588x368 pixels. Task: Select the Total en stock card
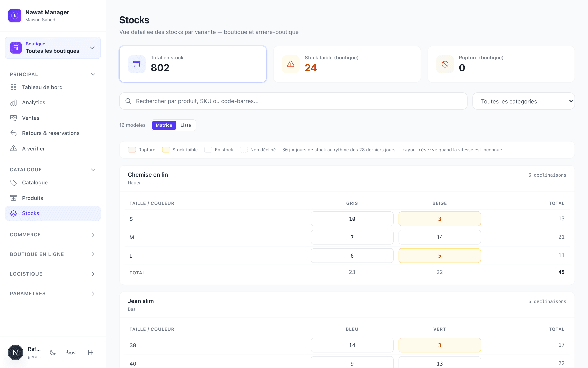[x=193, y=64]
